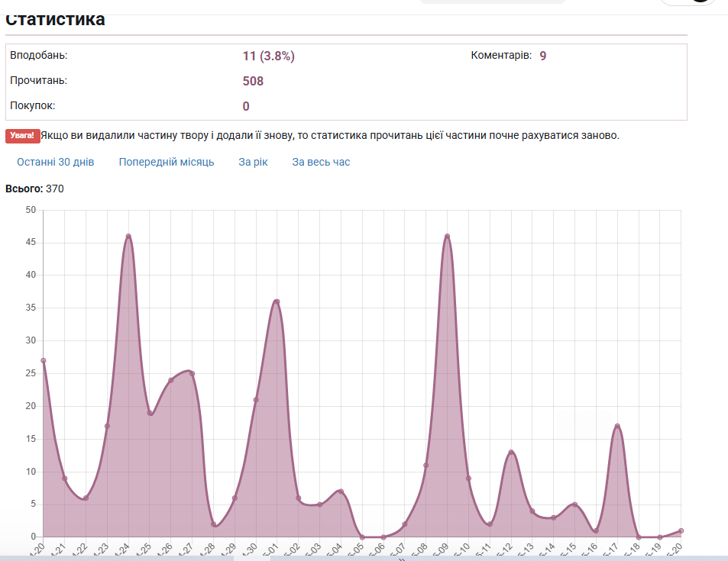Click the purchases count 0

[x=246, y=106]
